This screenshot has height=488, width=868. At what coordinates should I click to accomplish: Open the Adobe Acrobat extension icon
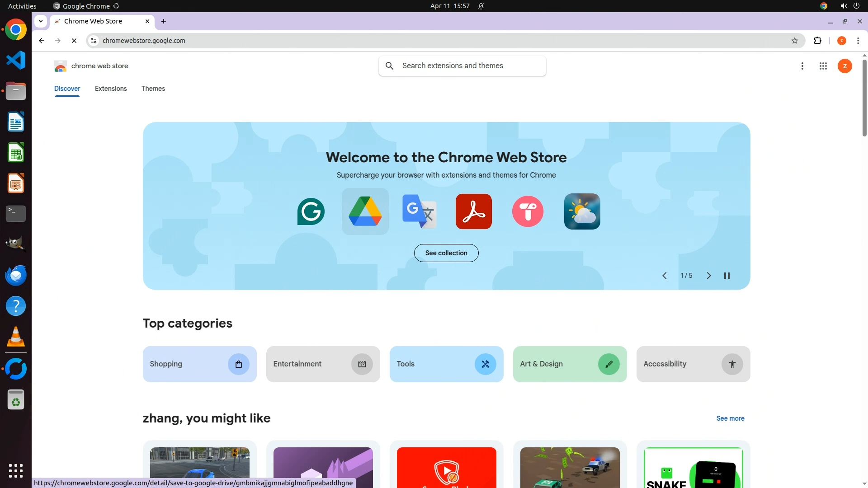point(473,211)
